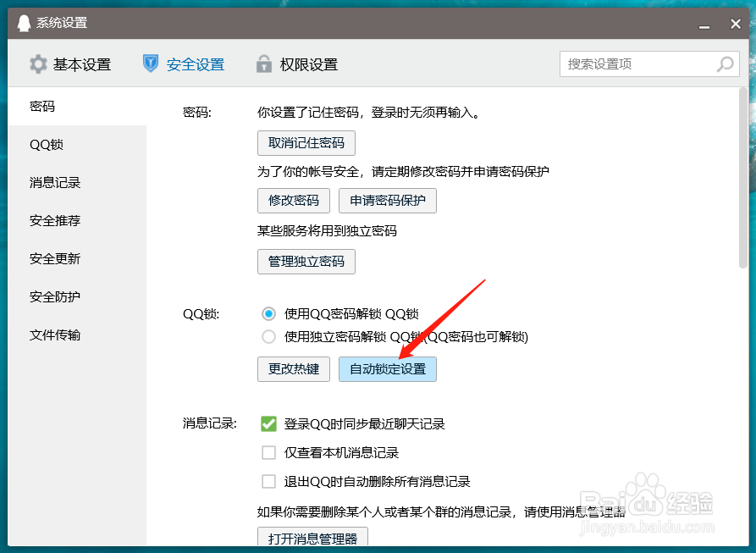Screen dimensions: 756x553
Task: Click the QQ锁: section label
Action: (x=201, y=314)
